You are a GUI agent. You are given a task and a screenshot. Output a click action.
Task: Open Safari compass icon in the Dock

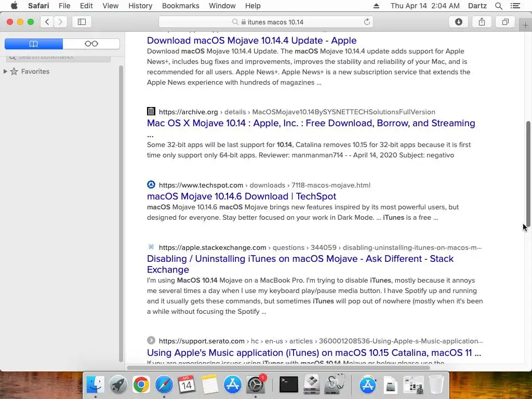164,385
